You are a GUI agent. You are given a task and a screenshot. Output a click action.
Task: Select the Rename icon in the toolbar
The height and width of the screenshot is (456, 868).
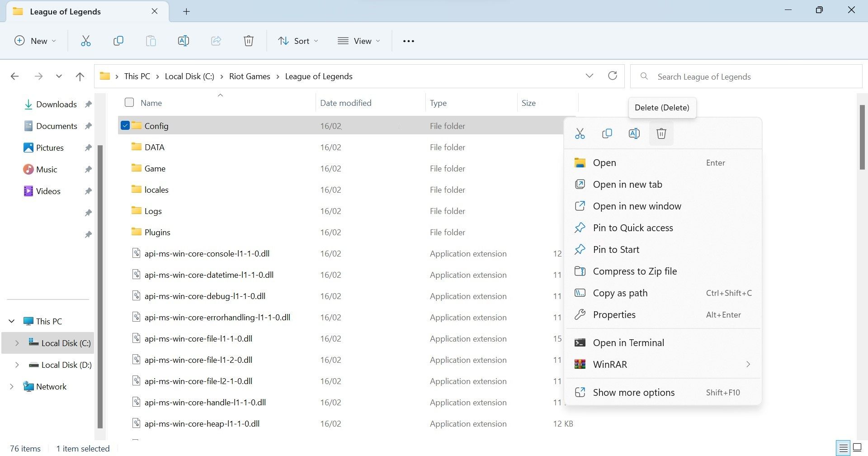(x=184, y=41)
